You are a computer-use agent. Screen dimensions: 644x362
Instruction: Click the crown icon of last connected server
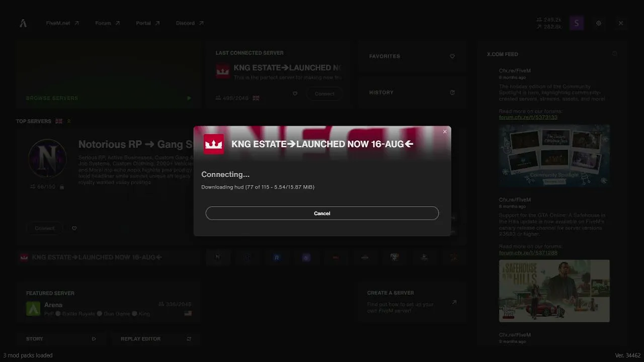[223, 71]
